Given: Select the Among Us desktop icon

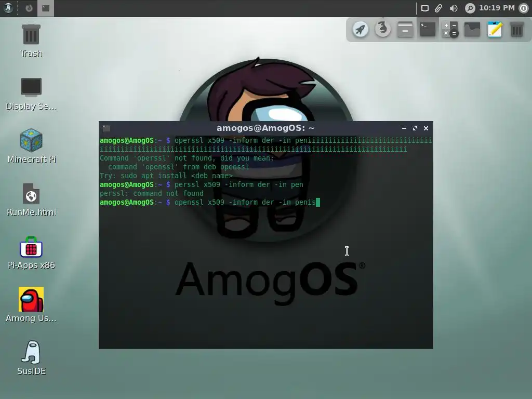Looking at the screenshot, I should pos(31,304).
